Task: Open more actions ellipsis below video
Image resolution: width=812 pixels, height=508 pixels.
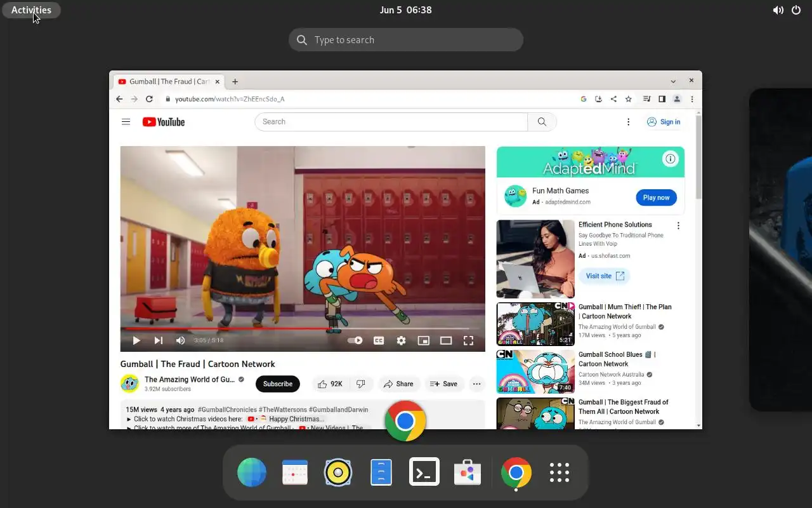Action: (476, 384)
